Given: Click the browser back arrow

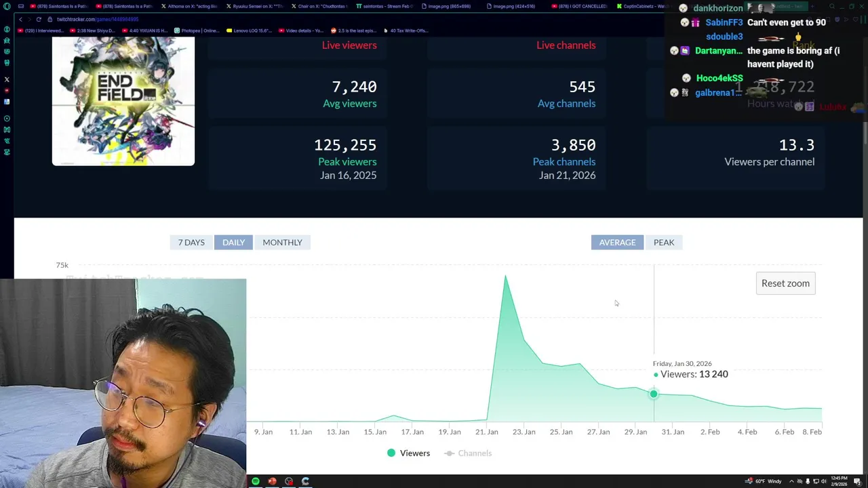Looking at the screenshot, I should [21, 19].
